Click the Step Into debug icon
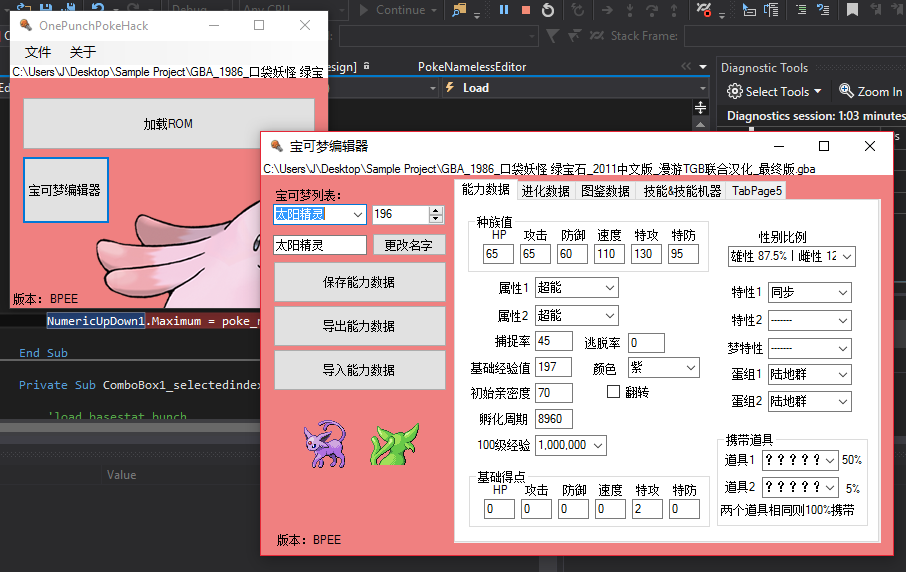The width and height of the screenshot is (906, 572). point(630,9)
